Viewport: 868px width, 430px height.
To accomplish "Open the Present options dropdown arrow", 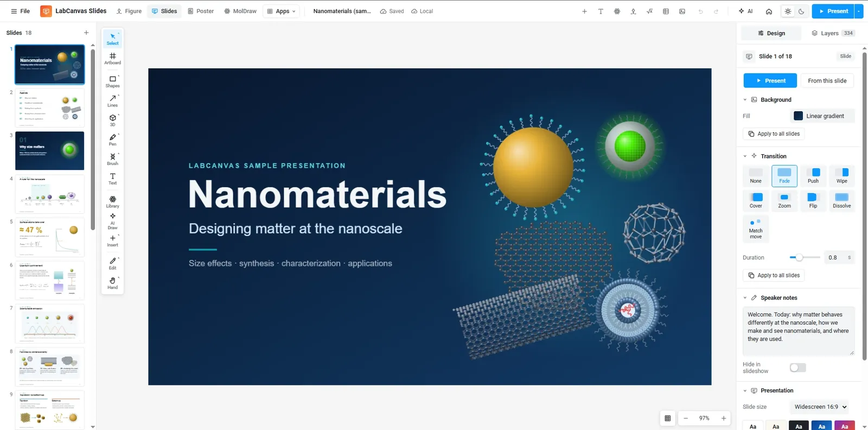I will [x=859, y=11].
